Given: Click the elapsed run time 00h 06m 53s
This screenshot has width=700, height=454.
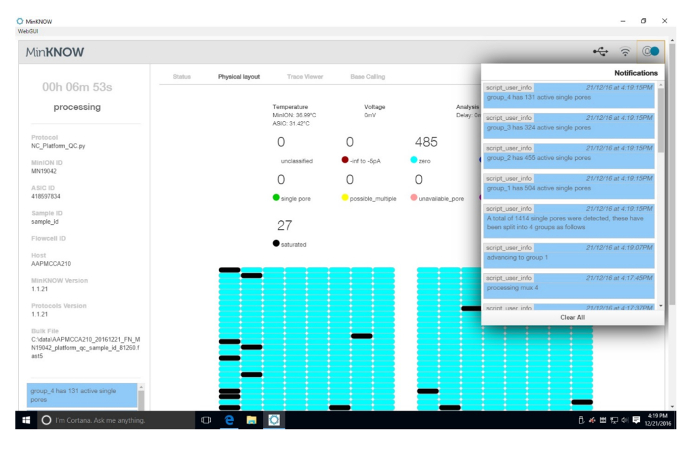Looking at the screenshot, I should [77, 87].
